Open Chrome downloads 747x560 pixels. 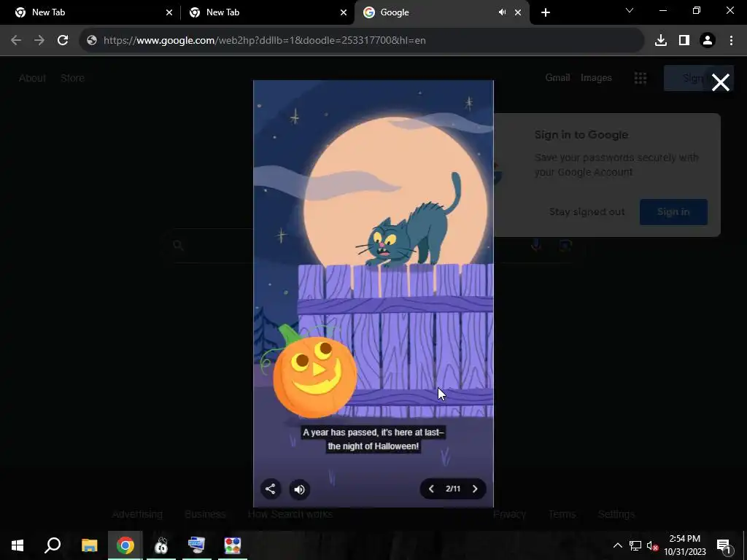point(661,41)
